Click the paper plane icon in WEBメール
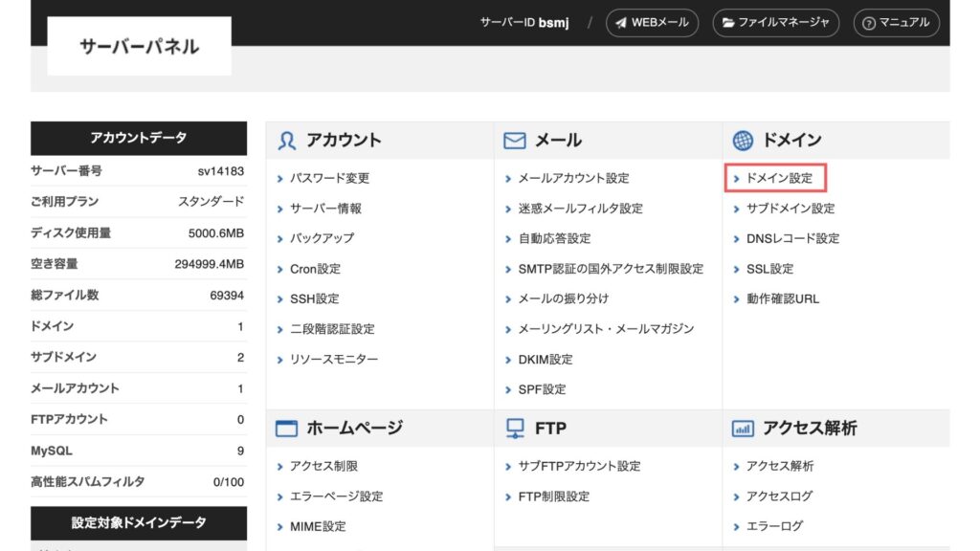The width and height of the screenshot is (980, 551). [620, 23]
